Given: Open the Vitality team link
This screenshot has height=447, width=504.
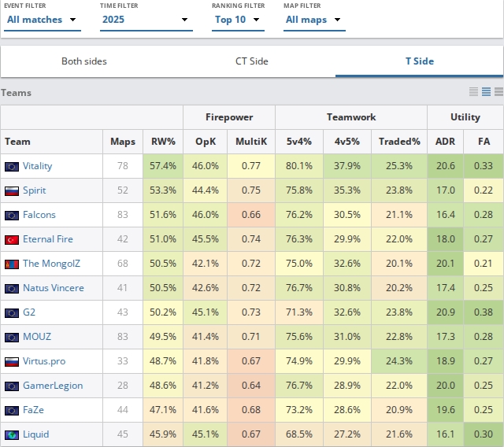Looking at the screenshot, I should pos(37,166).
